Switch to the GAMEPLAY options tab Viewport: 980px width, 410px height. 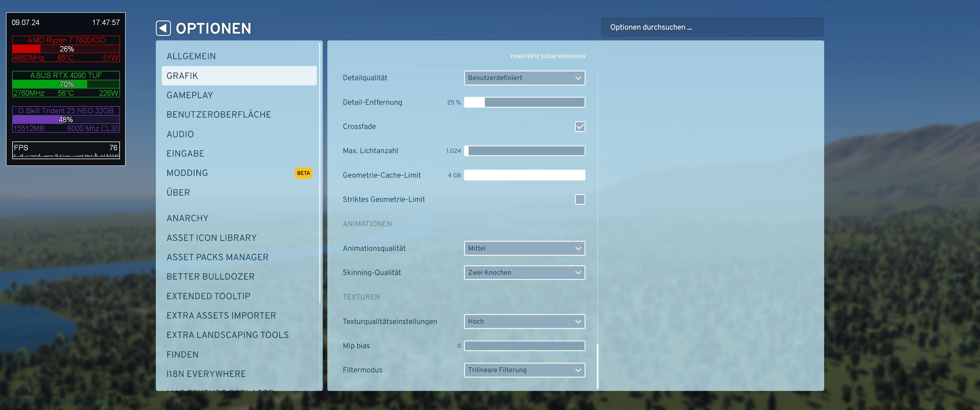click(189, 95)
